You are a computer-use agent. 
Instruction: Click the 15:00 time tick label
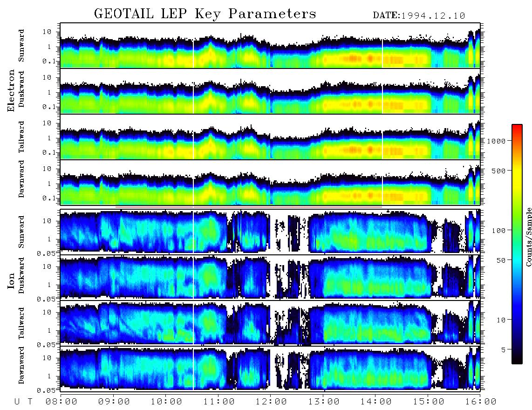pyautogui.click(x=429, y=402)
